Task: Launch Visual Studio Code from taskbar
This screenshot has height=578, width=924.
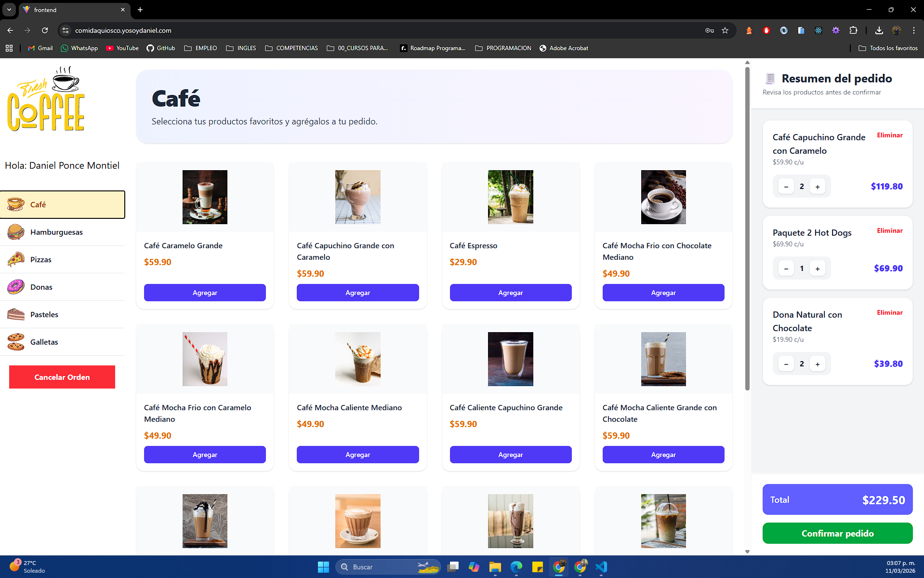Action: pyautogui.click(x=601, y=567)
